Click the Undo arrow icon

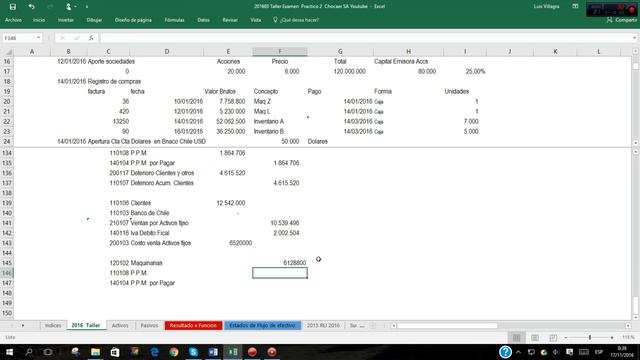point(31,7)
